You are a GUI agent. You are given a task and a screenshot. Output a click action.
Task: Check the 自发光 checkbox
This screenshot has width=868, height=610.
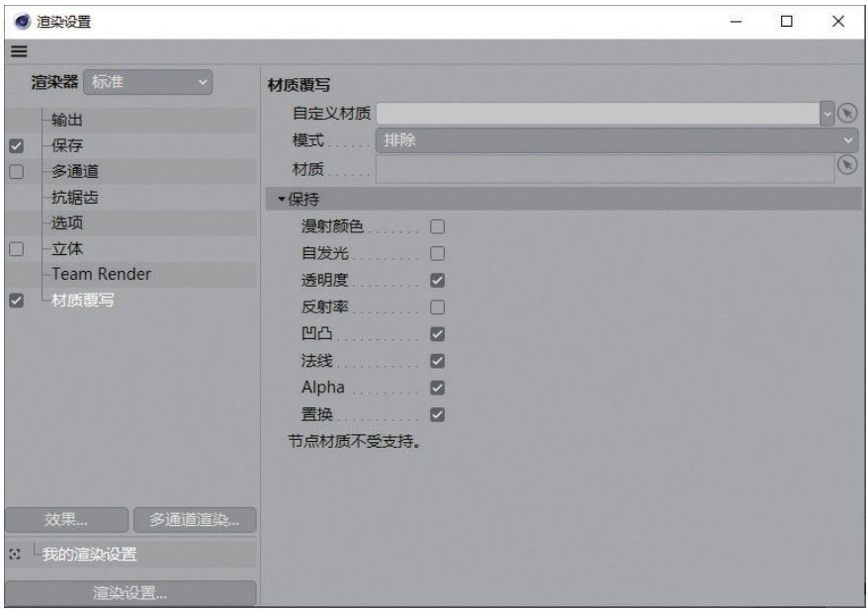437,253
